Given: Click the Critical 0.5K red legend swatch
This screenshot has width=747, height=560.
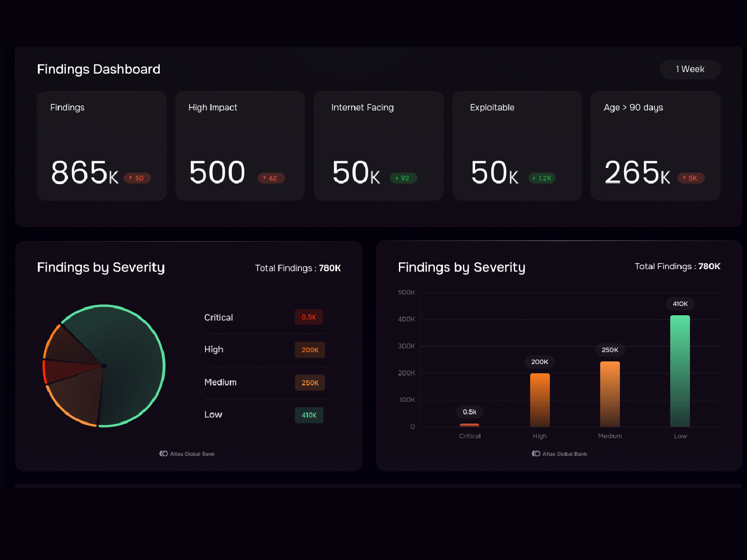Looking at the screenshot, I should pyautogui.click(x=309, y=317).
